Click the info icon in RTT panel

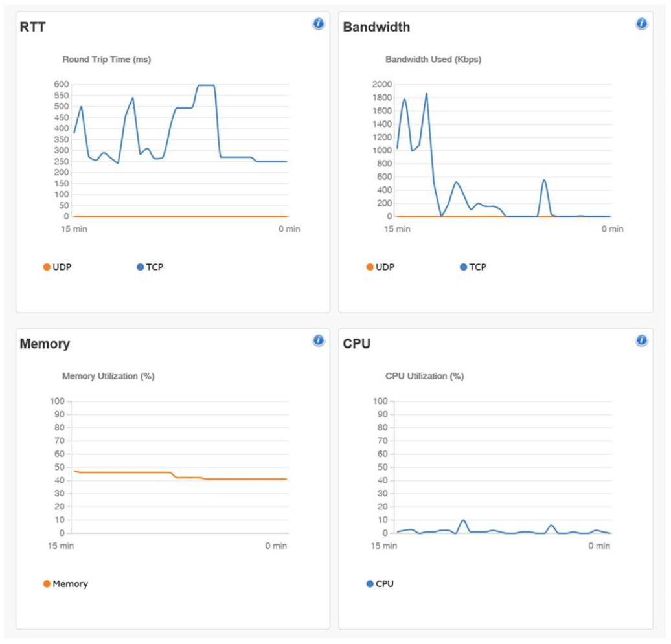click(318, 24)
